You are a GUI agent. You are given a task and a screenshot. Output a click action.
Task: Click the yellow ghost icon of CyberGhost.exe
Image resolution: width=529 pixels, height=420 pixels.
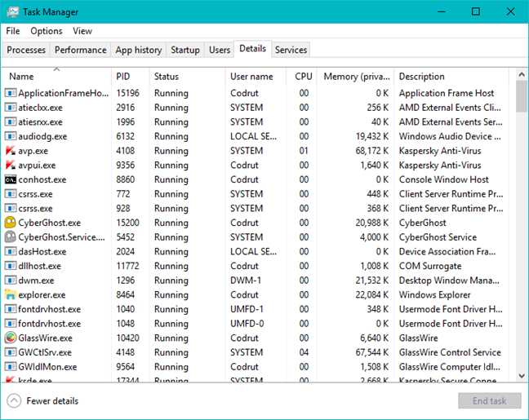(x=11, y=223)
